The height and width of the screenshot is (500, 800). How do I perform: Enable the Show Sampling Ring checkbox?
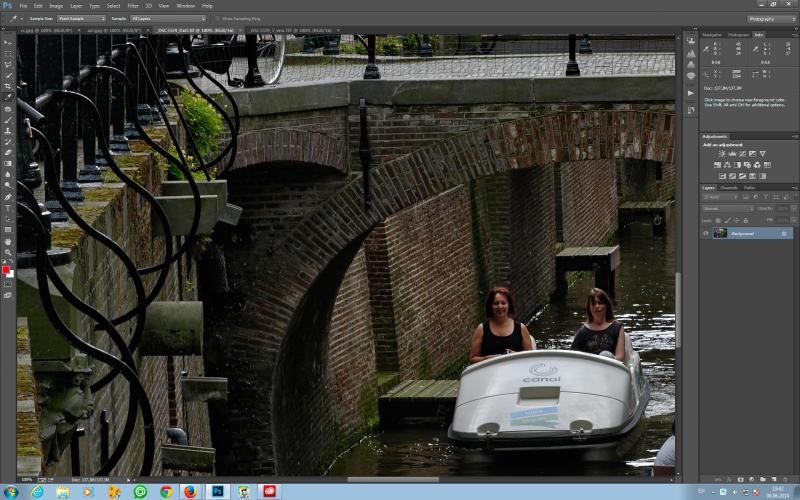[x=218, y=18]
